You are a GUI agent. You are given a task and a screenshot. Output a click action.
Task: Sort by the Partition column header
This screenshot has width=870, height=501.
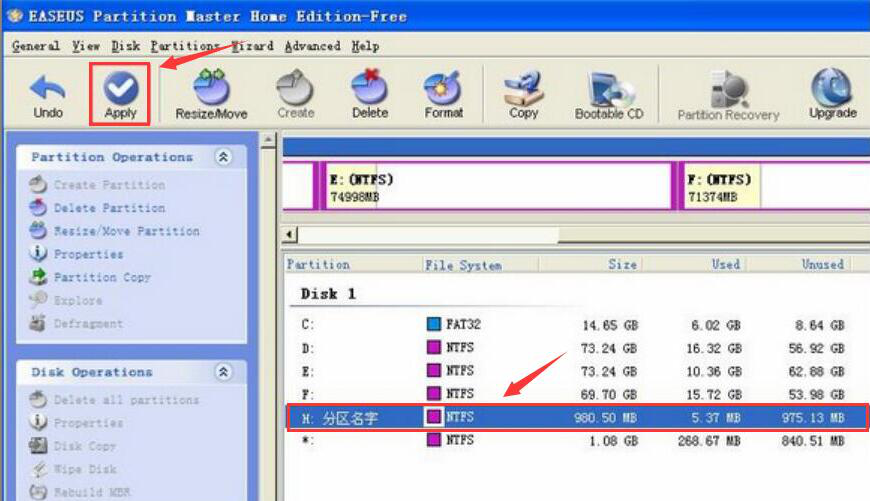pos(353,264)
